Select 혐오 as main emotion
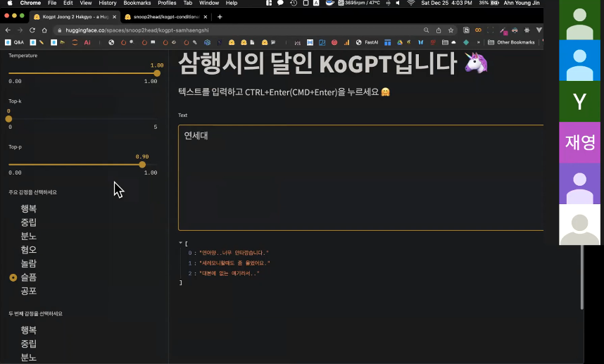The width and height of the screenshot is (604, 364). click(x=23, y=250)
